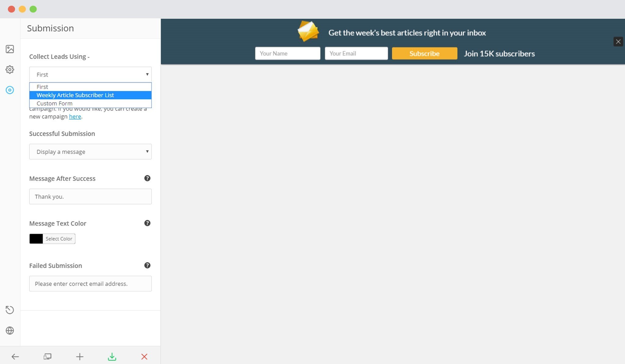Click the Submission panel heading

click(50, 28)
